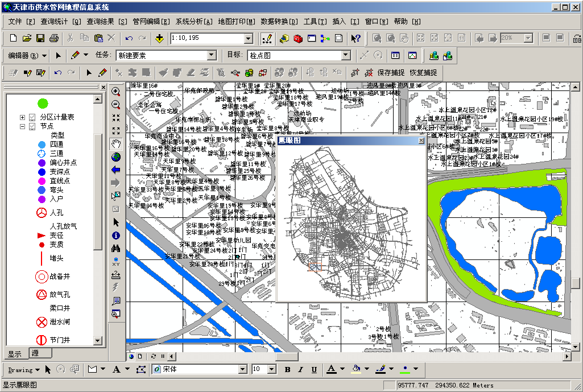
Task: Expand the 分区计量表 tree node
Action: tap(23, 117)
